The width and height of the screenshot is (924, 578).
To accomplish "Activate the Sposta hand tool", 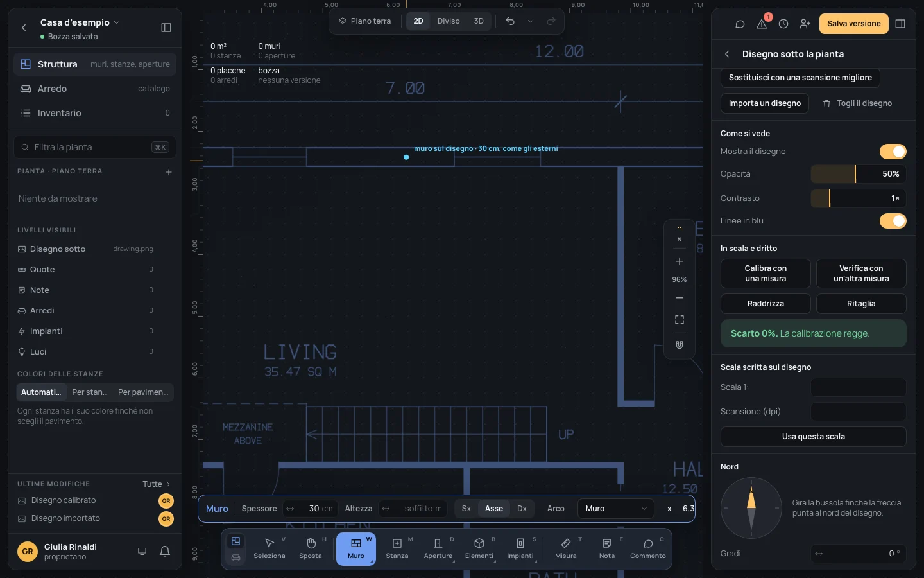I will click(311, 548).
